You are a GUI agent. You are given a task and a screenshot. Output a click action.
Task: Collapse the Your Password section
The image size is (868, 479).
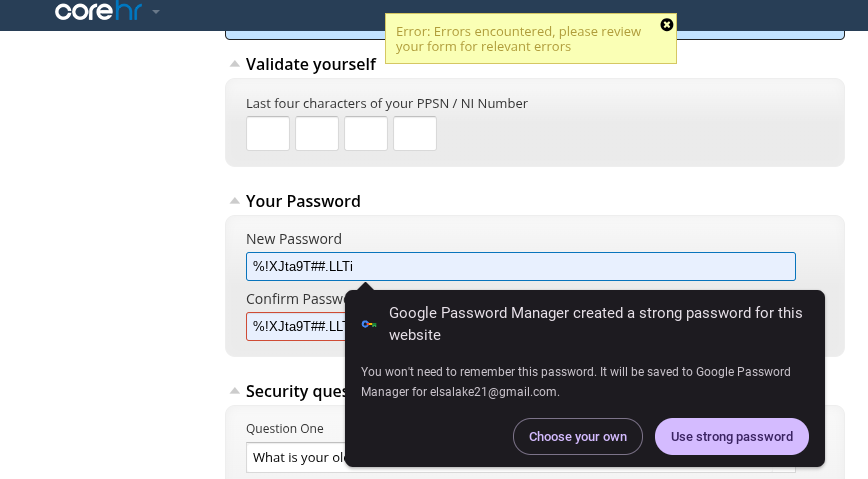pyautogui.click(x=235, y=201)
